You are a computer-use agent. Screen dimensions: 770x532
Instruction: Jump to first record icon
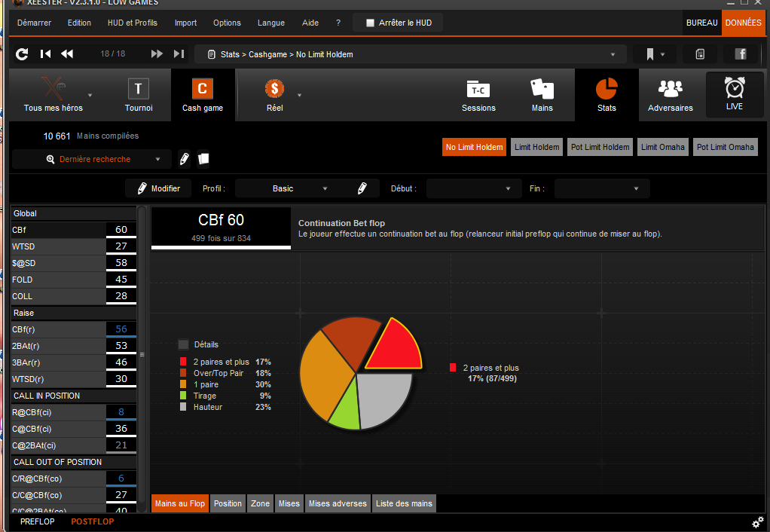point(45,54)
